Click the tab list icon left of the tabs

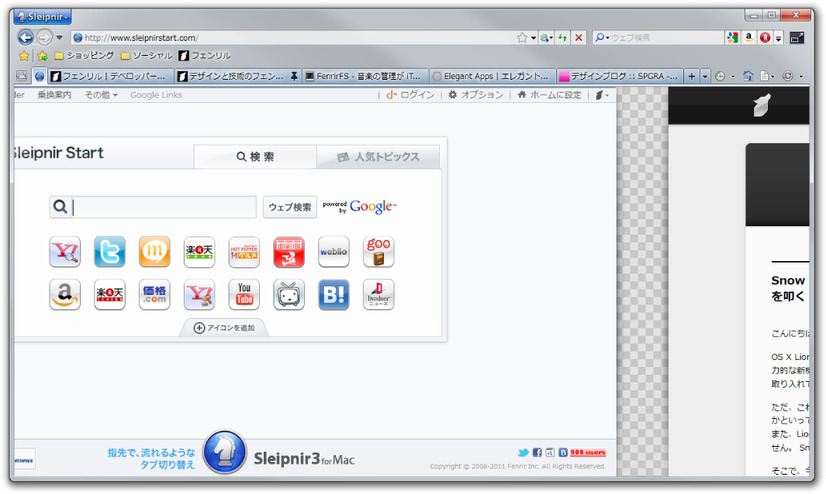point(22,76)
